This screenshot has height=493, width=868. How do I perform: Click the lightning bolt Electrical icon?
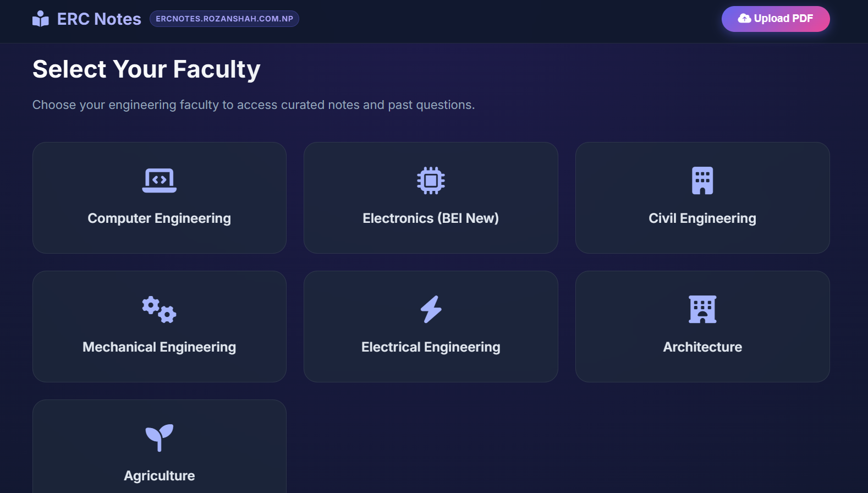[x=431, y=309]
